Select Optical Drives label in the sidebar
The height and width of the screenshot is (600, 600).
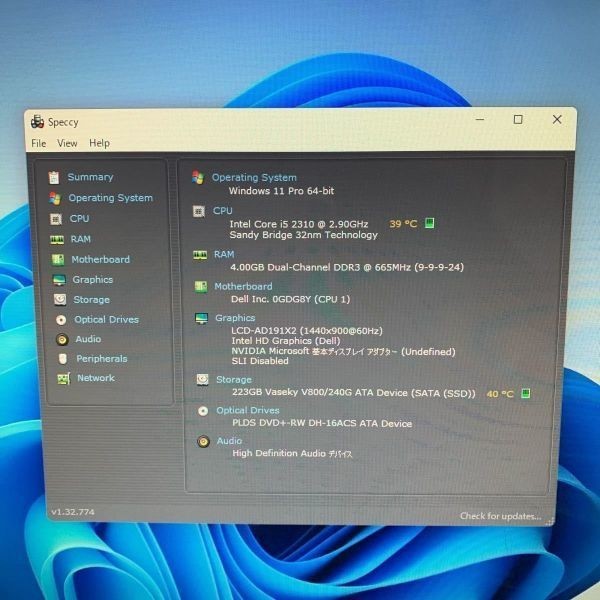click(x=106, y=320)
